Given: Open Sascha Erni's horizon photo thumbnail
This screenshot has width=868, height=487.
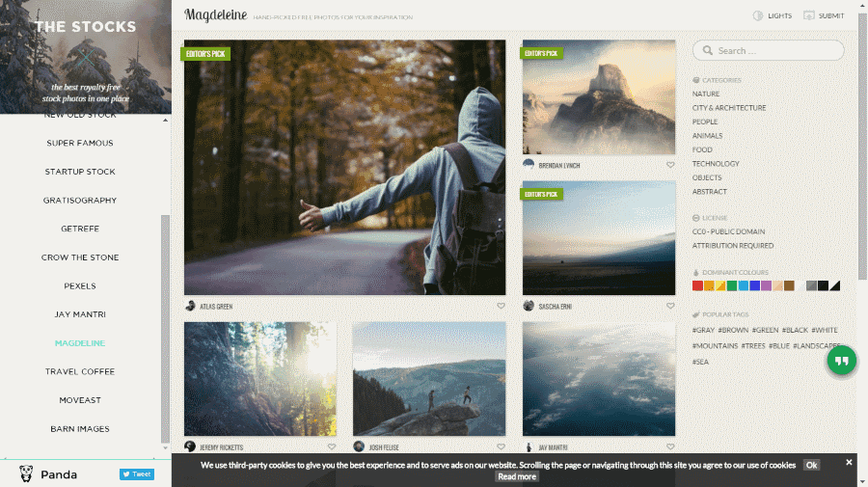Looking at the screenshot, I should coord(599,238).
